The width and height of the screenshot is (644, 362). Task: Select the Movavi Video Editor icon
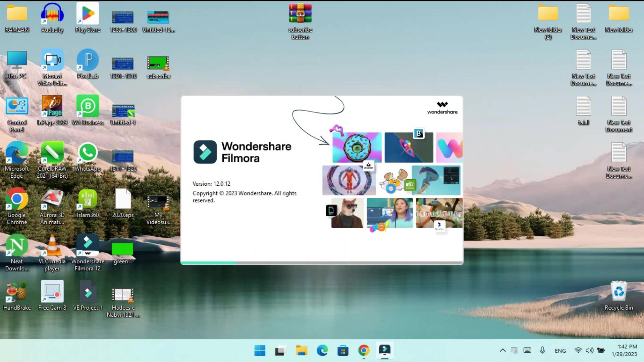52,67
